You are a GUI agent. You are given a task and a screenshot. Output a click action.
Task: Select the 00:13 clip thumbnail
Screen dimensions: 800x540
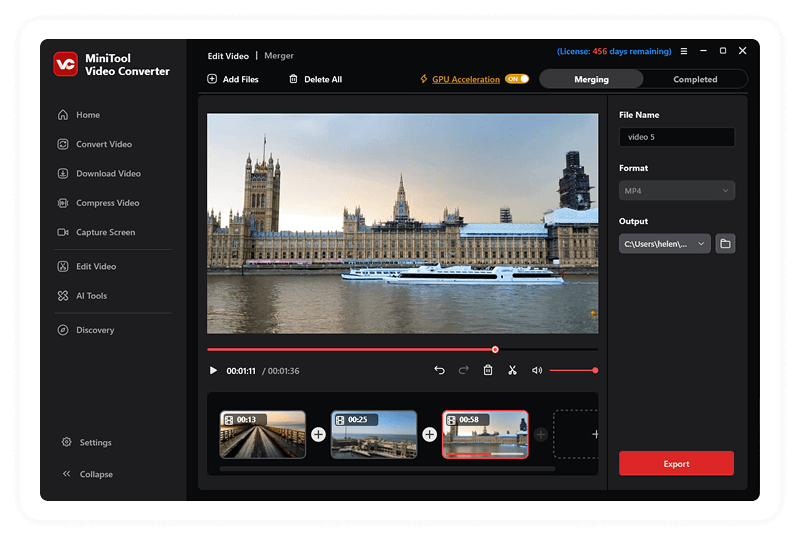pos(262,434)
